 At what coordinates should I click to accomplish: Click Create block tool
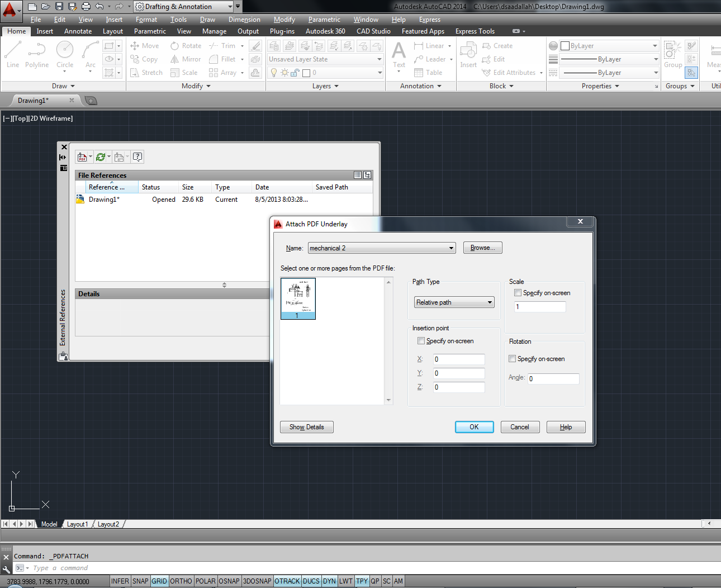(x=497, y=46)
